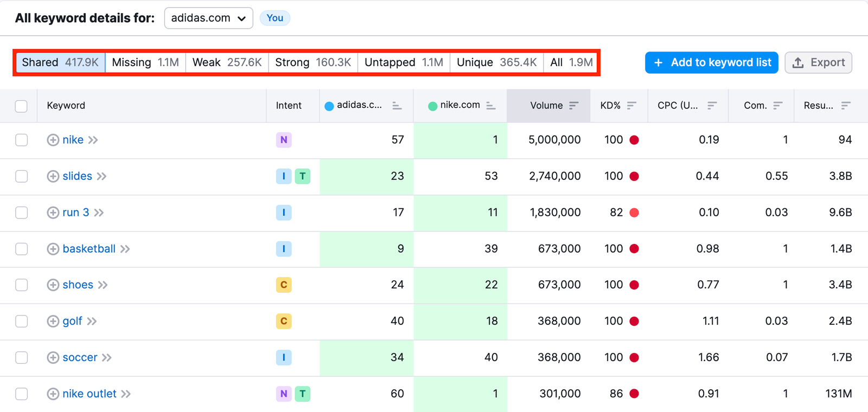This screenshot has height=412, width=868.
Task: Select the Shared 417.9K tab
Action: tap(60, 62)
